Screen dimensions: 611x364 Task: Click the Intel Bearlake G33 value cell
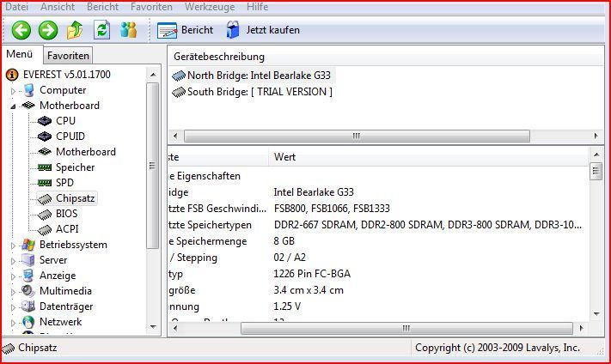click(314, 192)
